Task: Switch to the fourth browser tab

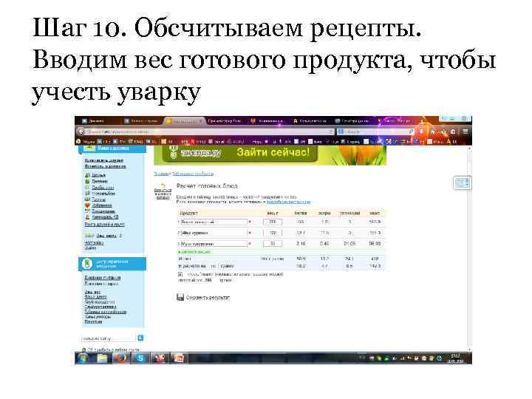Action: click(225, 120)
